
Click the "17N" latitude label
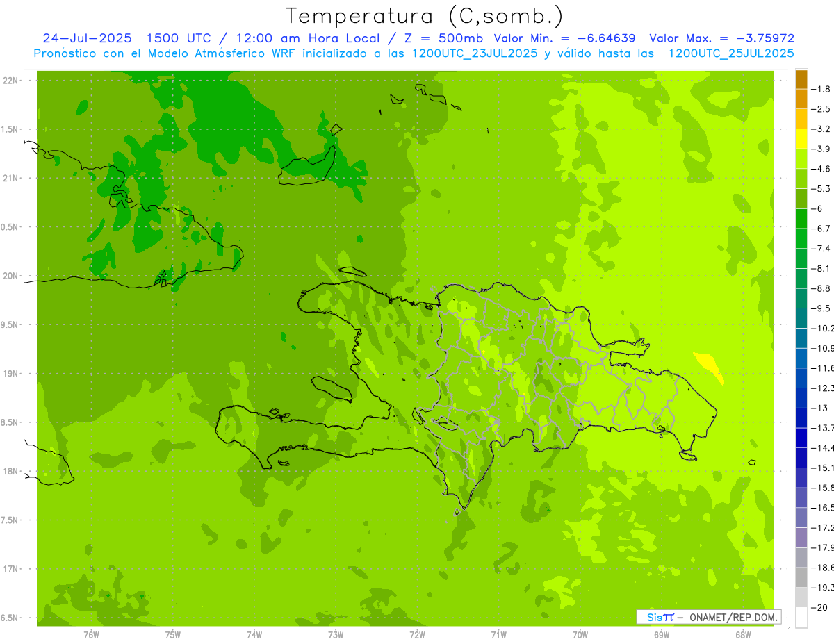click(x=12, y=569)
